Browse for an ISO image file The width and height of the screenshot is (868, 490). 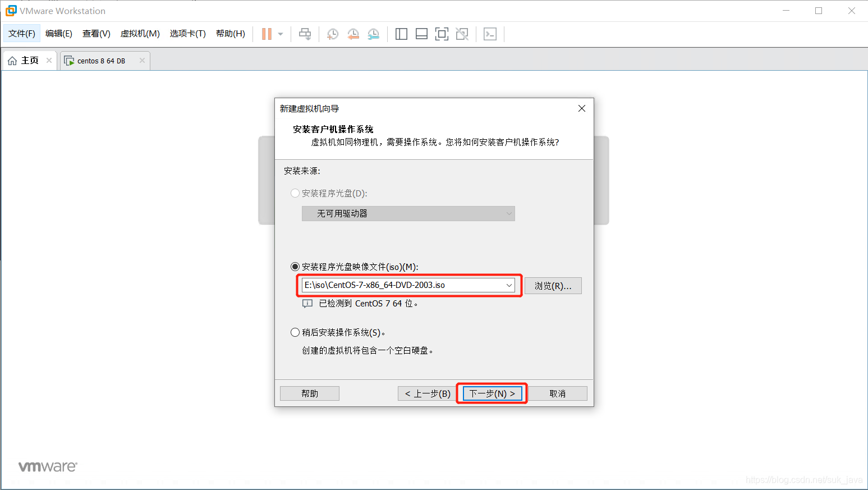553,285
